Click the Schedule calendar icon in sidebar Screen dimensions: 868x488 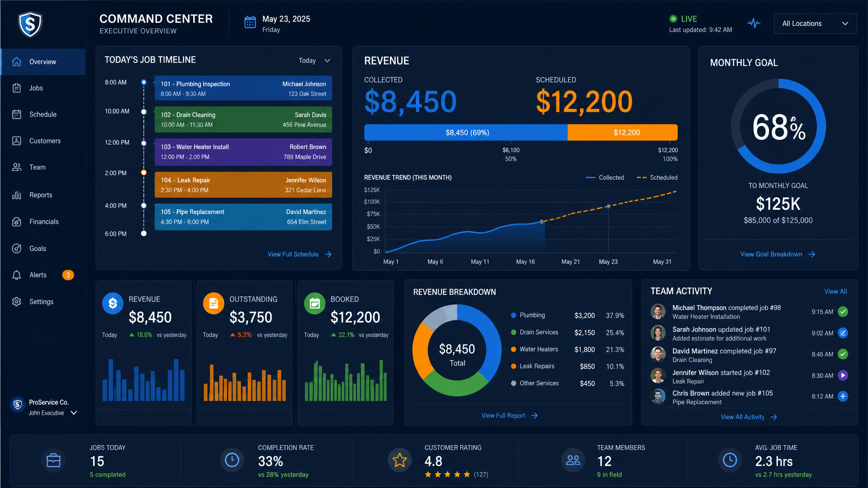(17, 114)
